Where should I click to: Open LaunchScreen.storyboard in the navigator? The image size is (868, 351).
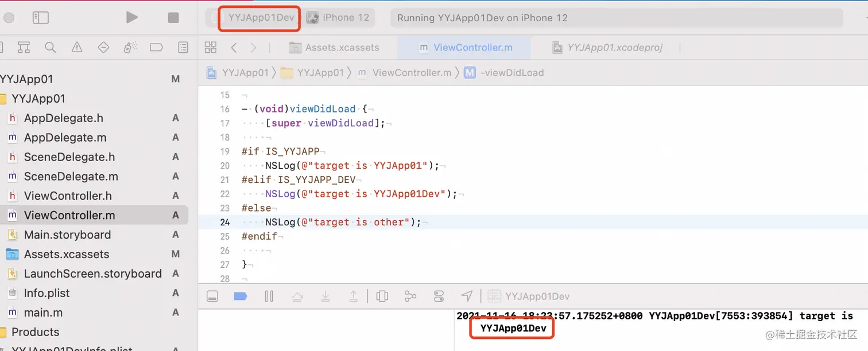(94, 274)
